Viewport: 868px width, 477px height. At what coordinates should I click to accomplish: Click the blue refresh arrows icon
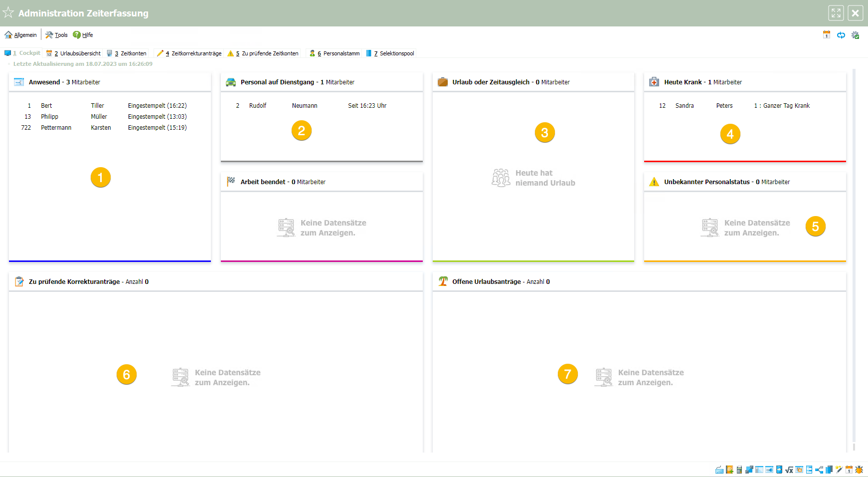point(841,35)
